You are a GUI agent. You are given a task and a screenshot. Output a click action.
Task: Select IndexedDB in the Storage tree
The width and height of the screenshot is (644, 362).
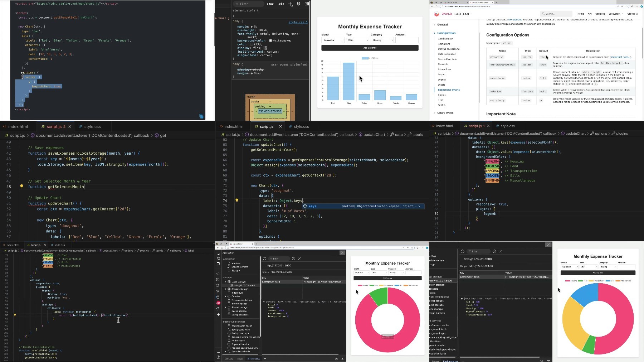(x=237, y=293)
